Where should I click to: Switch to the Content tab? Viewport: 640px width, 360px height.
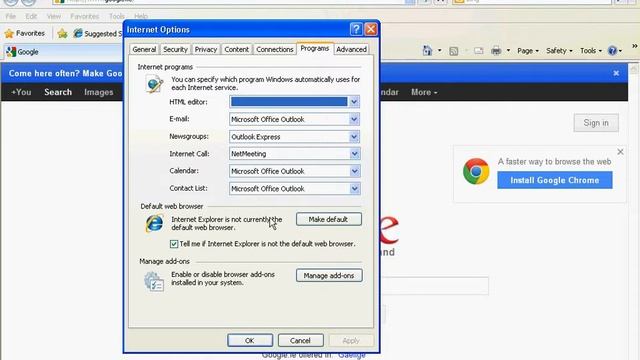236,49
